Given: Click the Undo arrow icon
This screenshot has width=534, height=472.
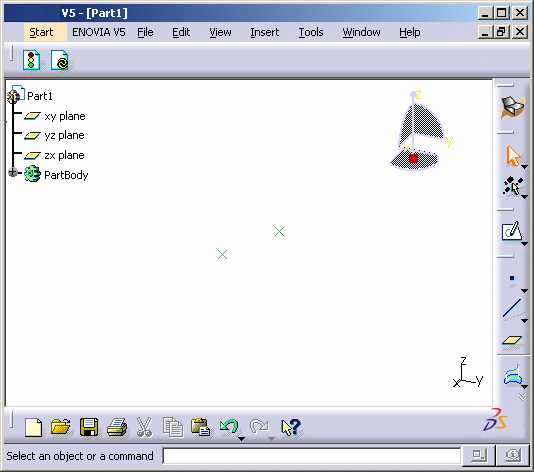Looking at the screenshot, I should click(x=229, y=426).
